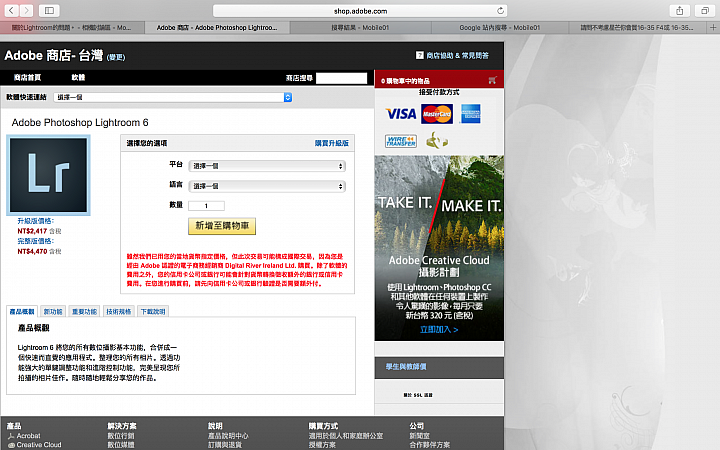The image size is (720, 450).
Task: Click the American Express logo
Action: tap(470, 114)
